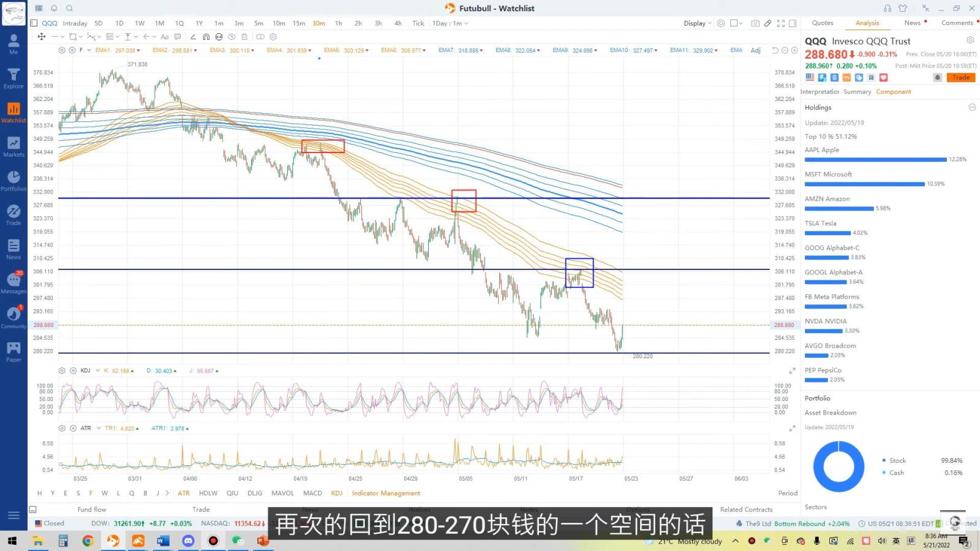This screenshot has height=551, width=980.
Task: Click the orange Trade button
Action: click(960, 77)
